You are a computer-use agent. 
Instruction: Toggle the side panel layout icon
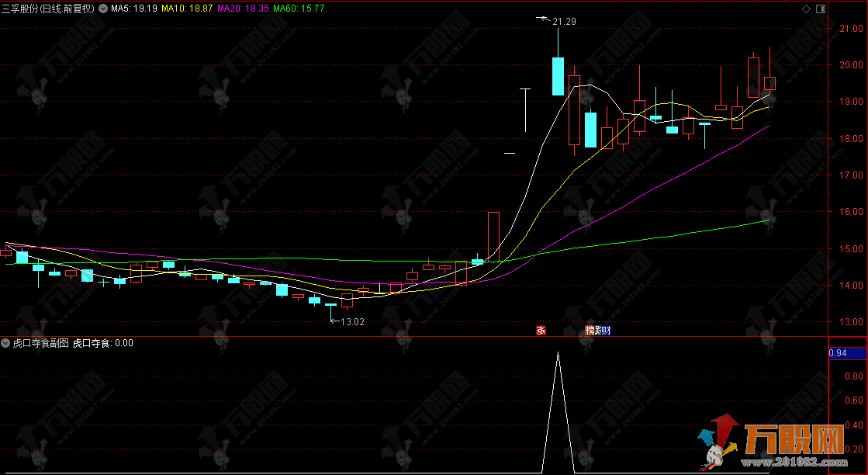[821, 9]
